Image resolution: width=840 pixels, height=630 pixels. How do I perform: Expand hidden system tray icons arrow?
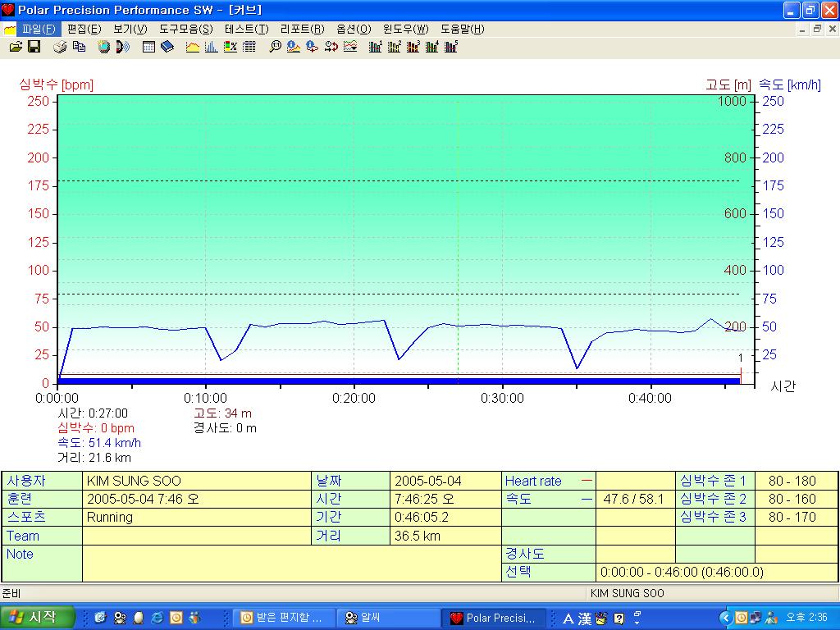725,618
